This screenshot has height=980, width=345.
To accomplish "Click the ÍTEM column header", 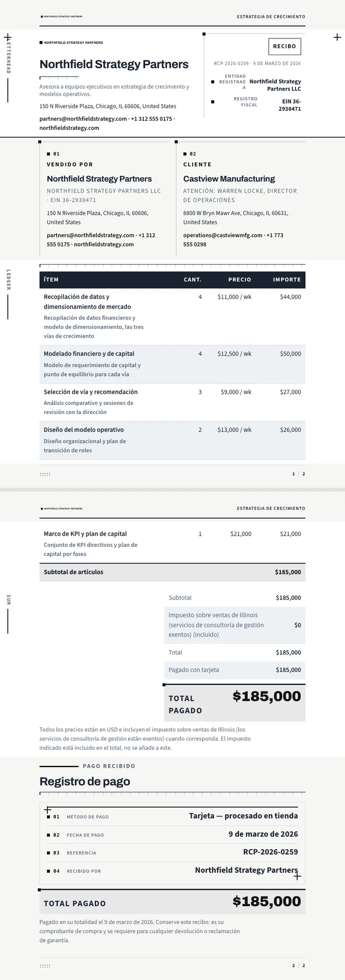I will tap(51, 280).
